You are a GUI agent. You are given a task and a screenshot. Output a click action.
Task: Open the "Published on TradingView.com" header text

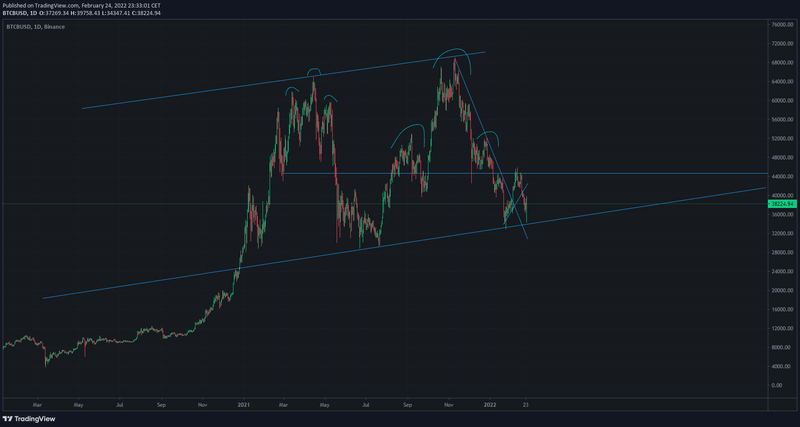pyautogui.click(x=81, y=5)
